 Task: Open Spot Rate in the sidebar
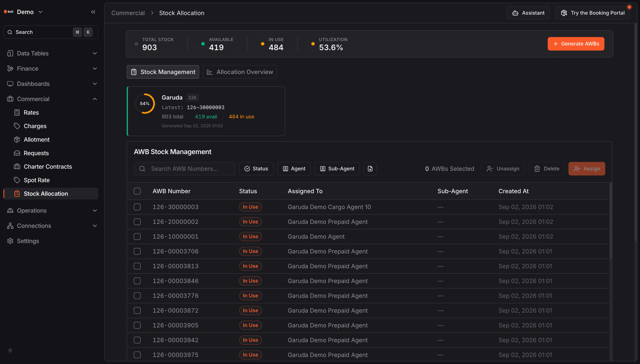pos(51,180)
